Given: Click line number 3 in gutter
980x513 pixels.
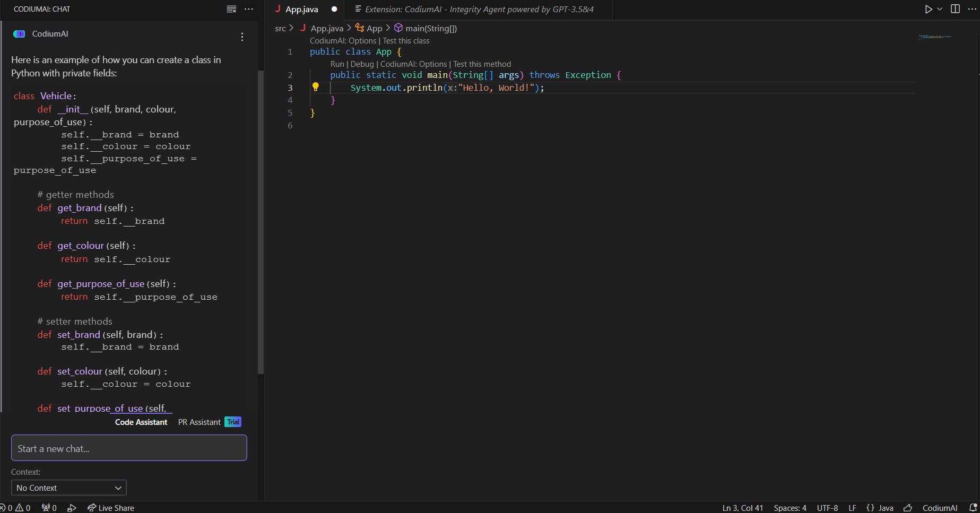Looking at the screenshot, I should (290, 88).
